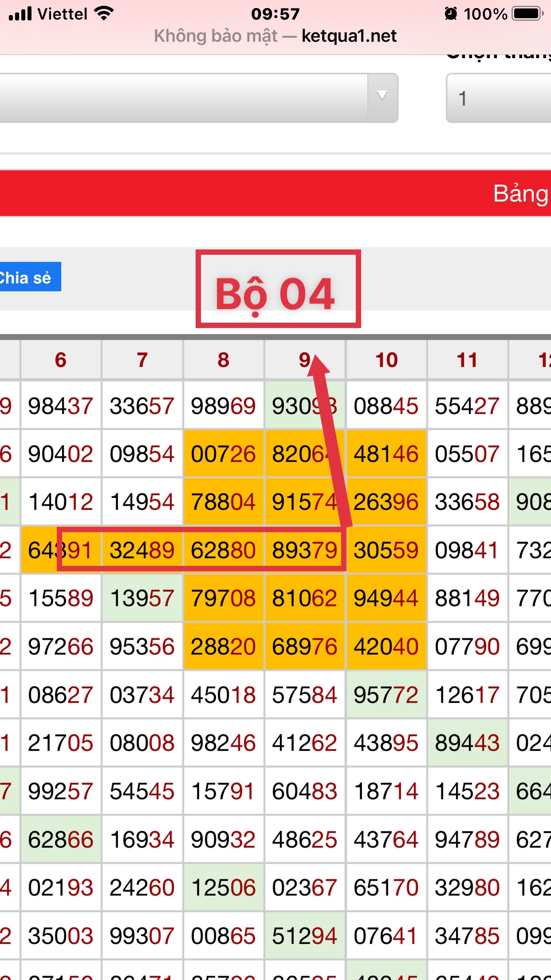Select column header 7
This screenshot has height=980, width=551.
tap(142, 360)
